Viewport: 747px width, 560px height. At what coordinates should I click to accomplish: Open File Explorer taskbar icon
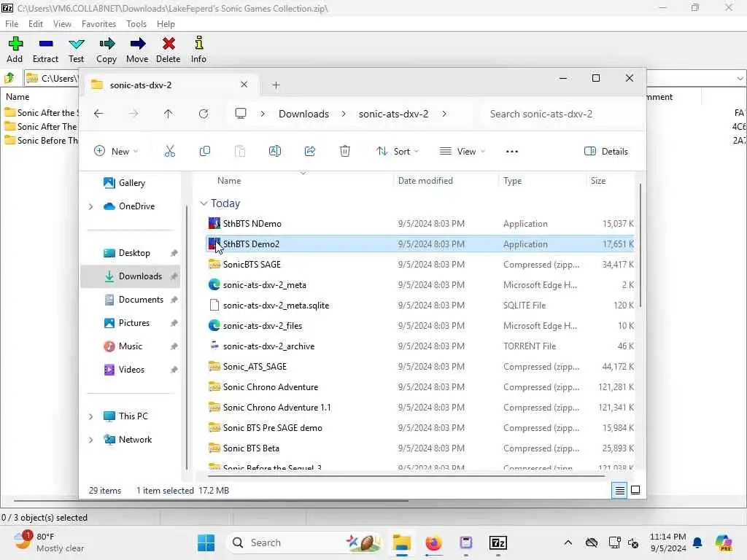click(x=402, y=542)
